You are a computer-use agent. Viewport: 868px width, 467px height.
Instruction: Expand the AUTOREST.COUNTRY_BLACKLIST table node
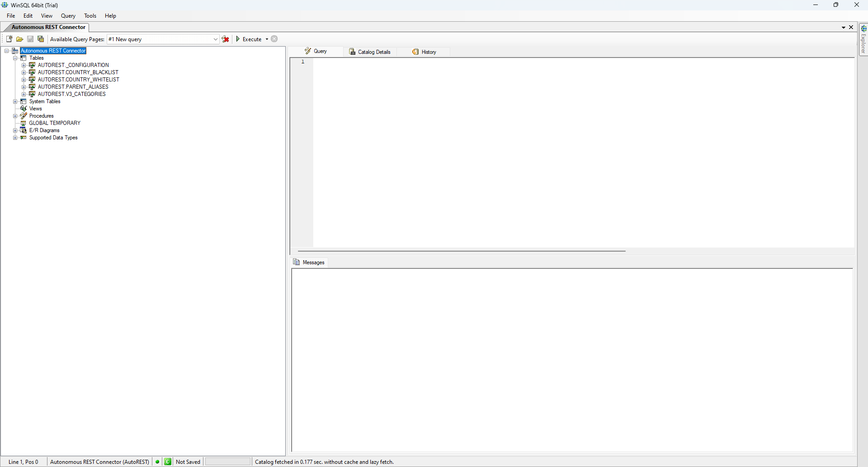24,72
